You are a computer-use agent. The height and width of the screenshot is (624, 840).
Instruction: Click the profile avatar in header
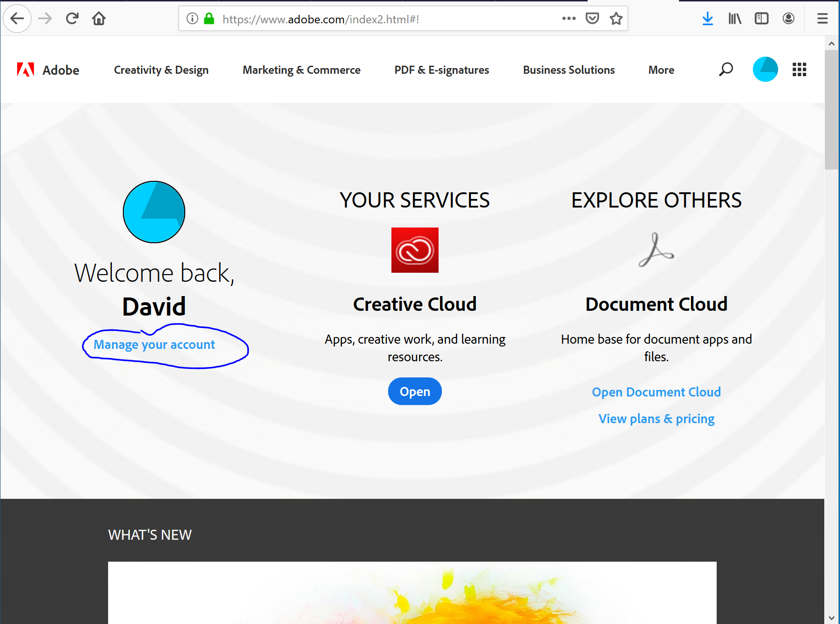click(765, 69)
